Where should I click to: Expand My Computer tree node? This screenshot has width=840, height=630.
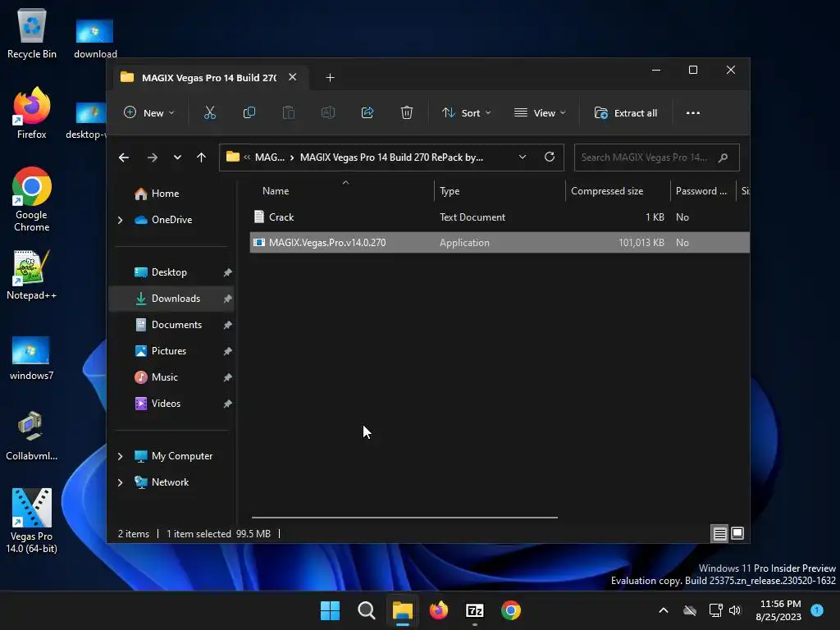pyautogui.click(x=120, y=456)
